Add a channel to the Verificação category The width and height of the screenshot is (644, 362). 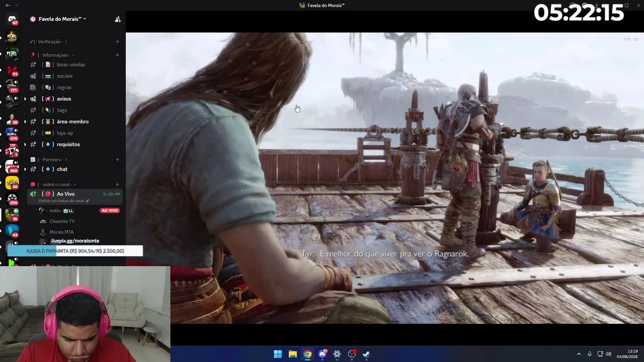117,42
